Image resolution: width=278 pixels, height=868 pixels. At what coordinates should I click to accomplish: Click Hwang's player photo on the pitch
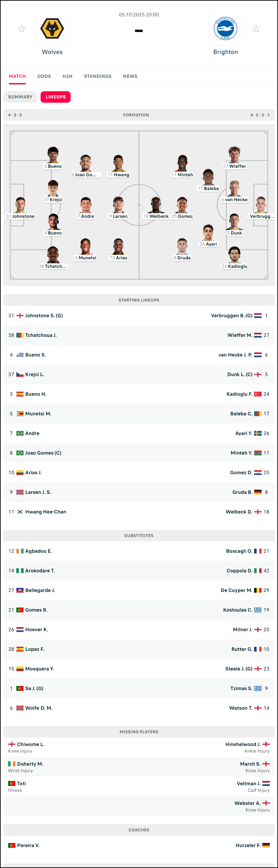pos(118,164)
